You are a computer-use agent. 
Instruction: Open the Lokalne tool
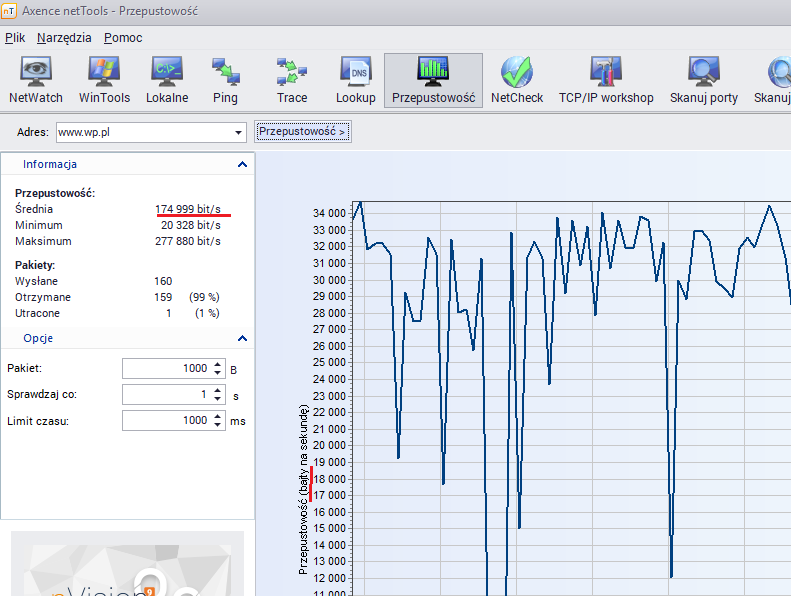point(167,80)
